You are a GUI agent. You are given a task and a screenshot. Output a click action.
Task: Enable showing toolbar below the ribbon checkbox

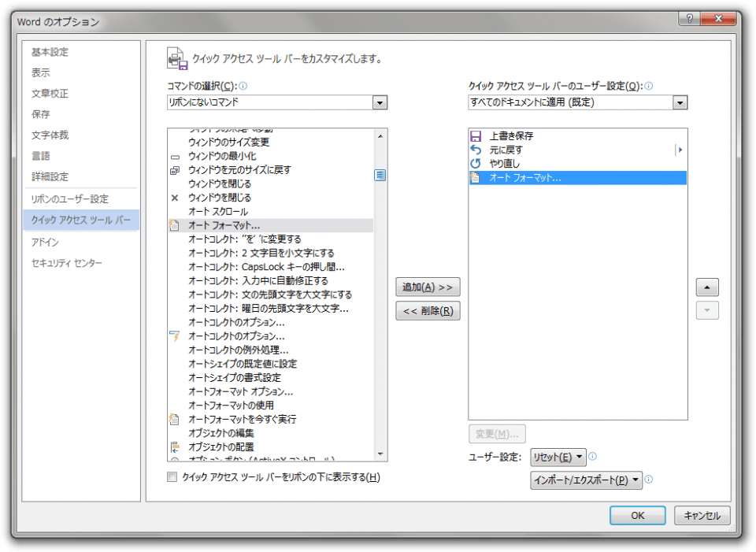(172, 476)
